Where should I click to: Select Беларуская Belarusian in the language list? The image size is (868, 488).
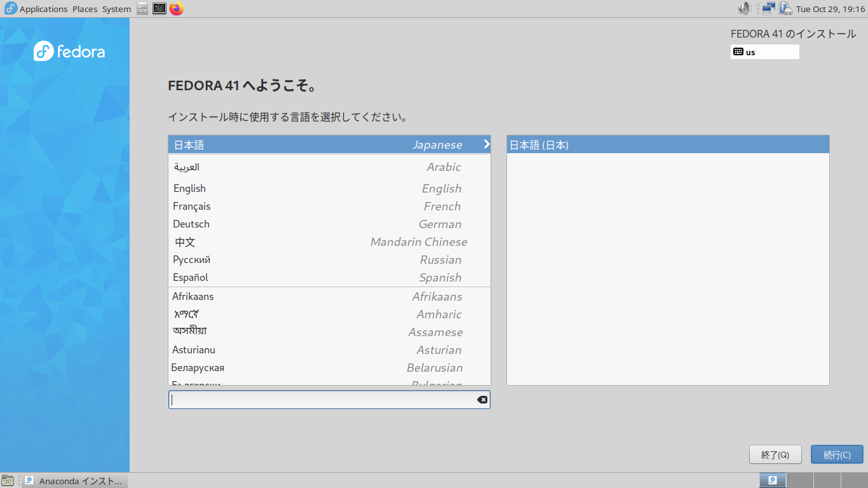click(x=329, y=368)
